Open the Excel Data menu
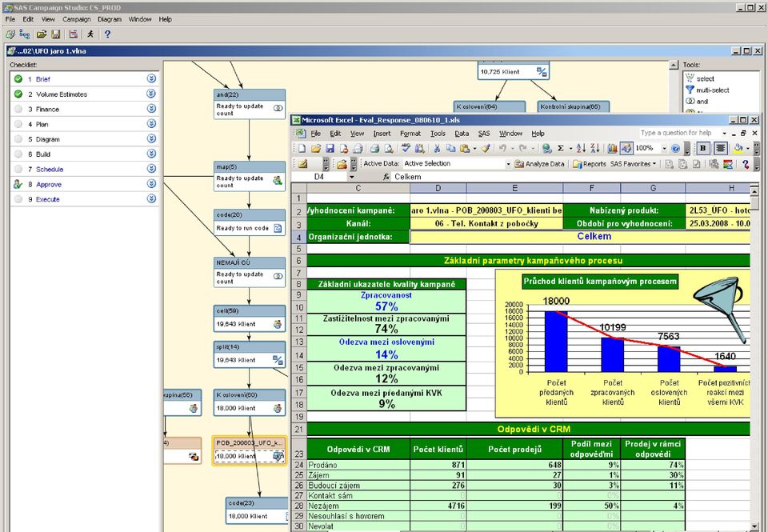The image size is (768, 532). click(462, 134)
